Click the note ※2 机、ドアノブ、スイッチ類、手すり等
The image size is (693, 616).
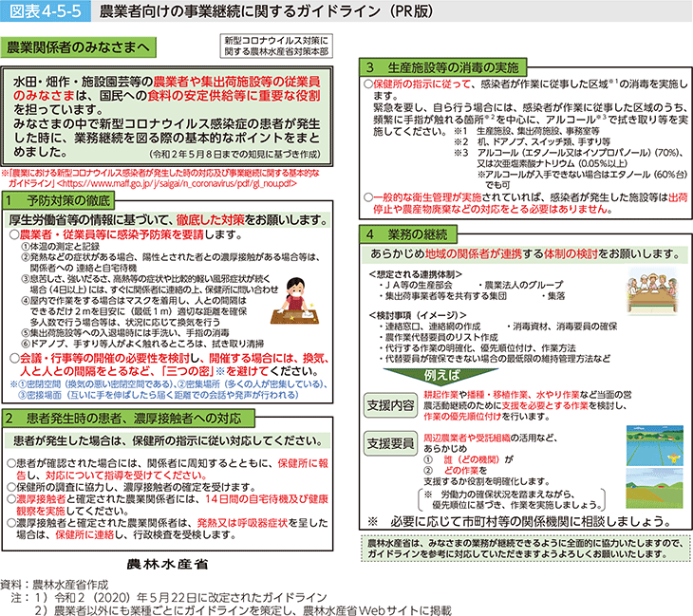click(x=533, y=141)
